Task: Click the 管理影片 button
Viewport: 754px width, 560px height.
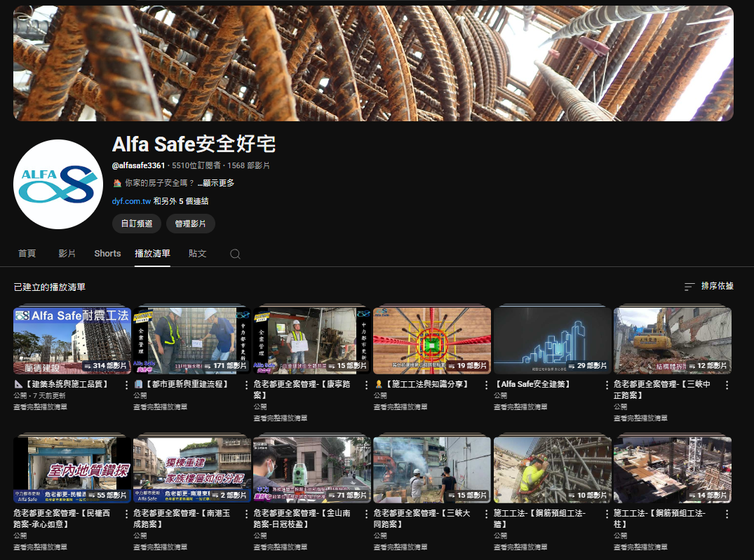Action: (191, 224)
